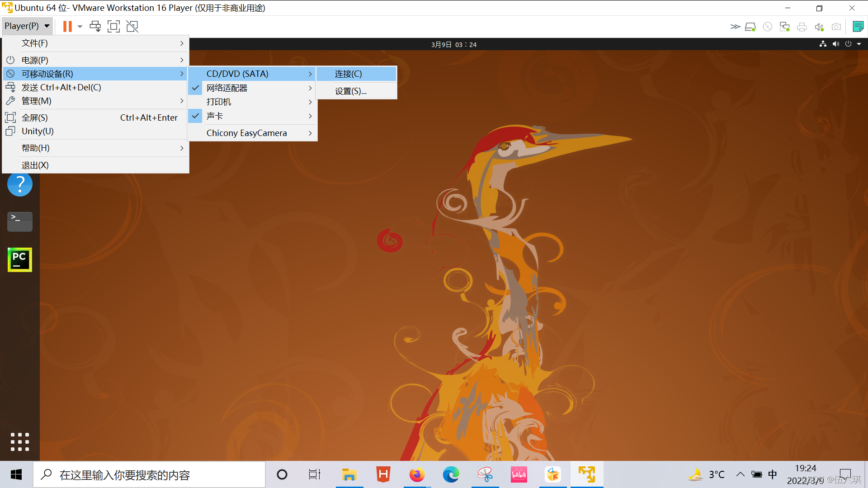Click the battery tray icon
The width and height of the screenshot is (868, 488).
click(x=756, y=474)
